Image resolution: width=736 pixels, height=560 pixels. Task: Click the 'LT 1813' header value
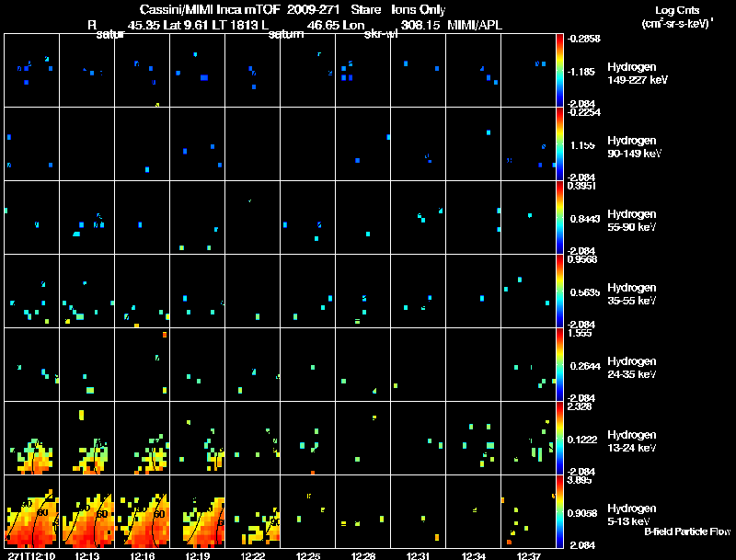(x=235, y=25)
